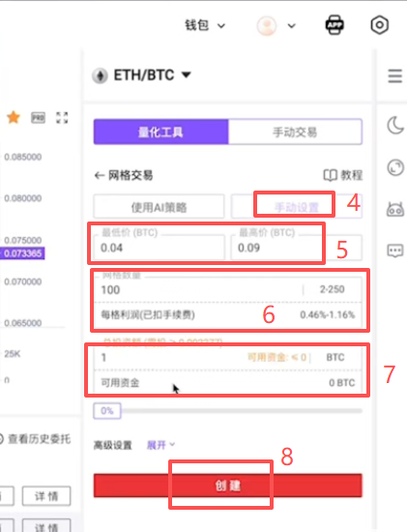Image resolution: width=407 pixels, height=532 pixels.
Task: Click the 最低价 (BTC) input field
Action: click(159, 248)
